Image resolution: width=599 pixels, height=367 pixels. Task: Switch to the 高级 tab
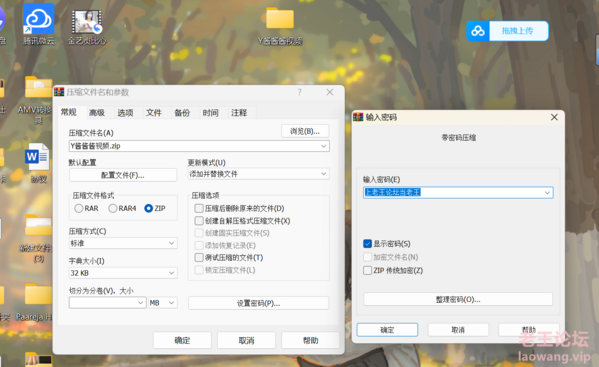tap(97, 113)
